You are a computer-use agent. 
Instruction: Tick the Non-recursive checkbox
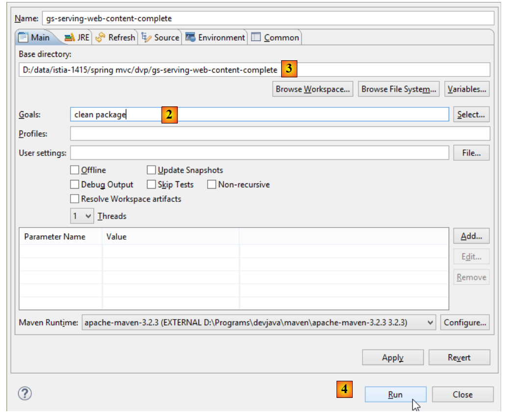(x=212, y=185)
